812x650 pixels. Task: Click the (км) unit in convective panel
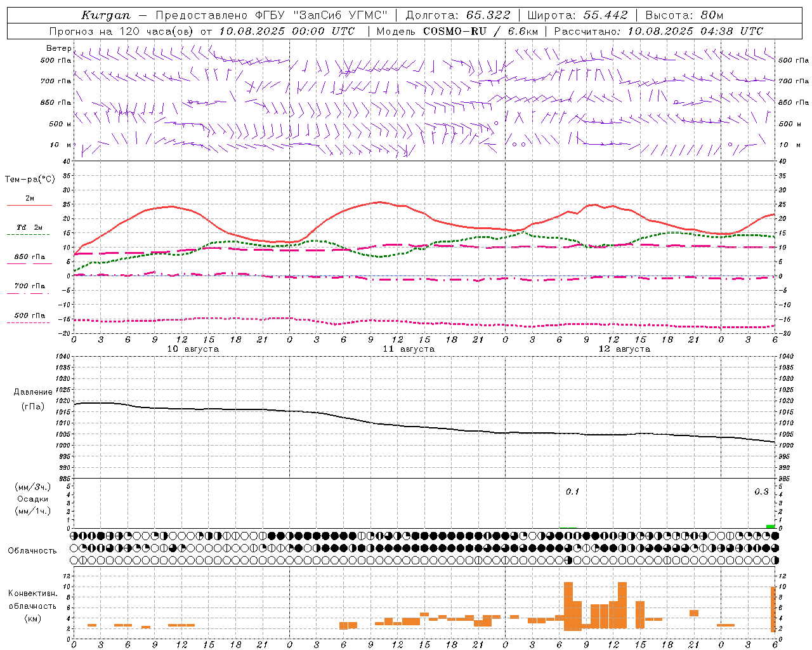pos(33,618)
